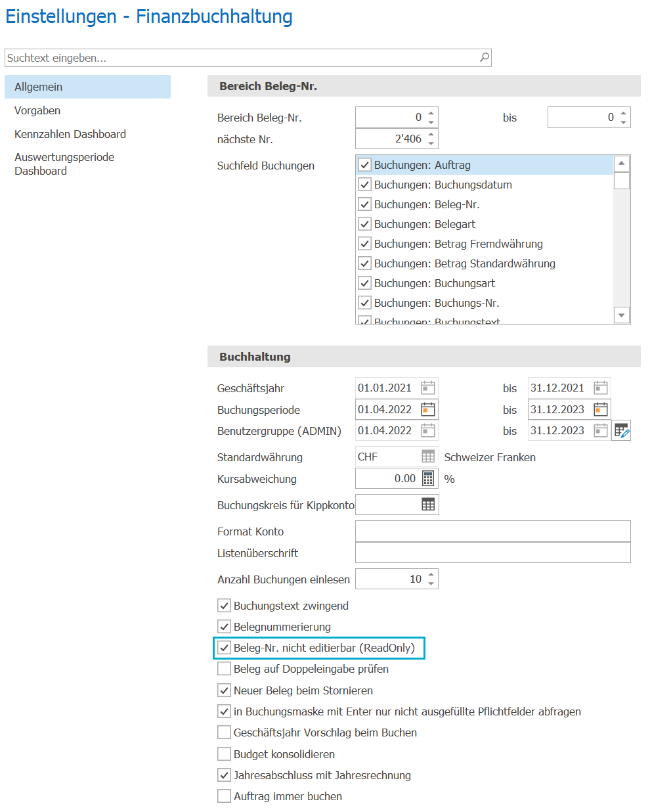
Task: Enable Beleg auf Doppeleingabe prüfen
Action: pos(225,669)
